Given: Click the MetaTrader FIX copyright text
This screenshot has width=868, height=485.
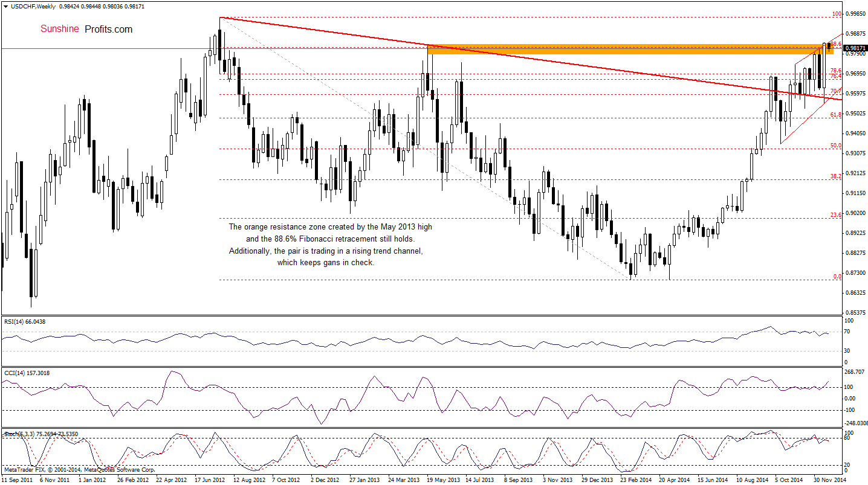Looking at the screenshot, I should coord(79,469).
